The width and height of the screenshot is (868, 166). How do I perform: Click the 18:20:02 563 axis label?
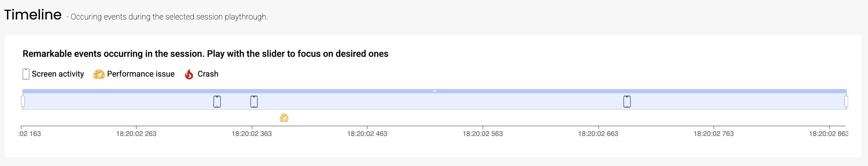483,134
